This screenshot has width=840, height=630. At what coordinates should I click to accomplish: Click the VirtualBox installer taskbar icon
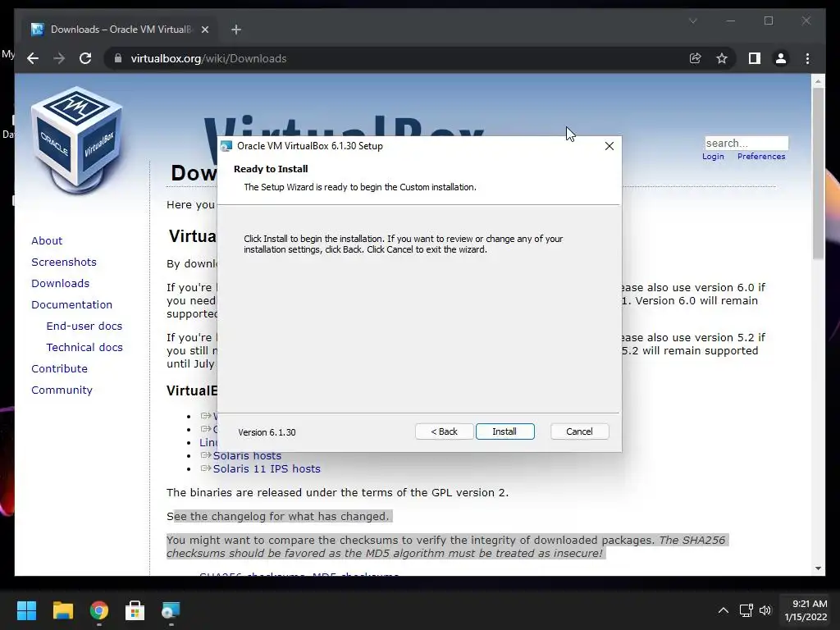171,610
